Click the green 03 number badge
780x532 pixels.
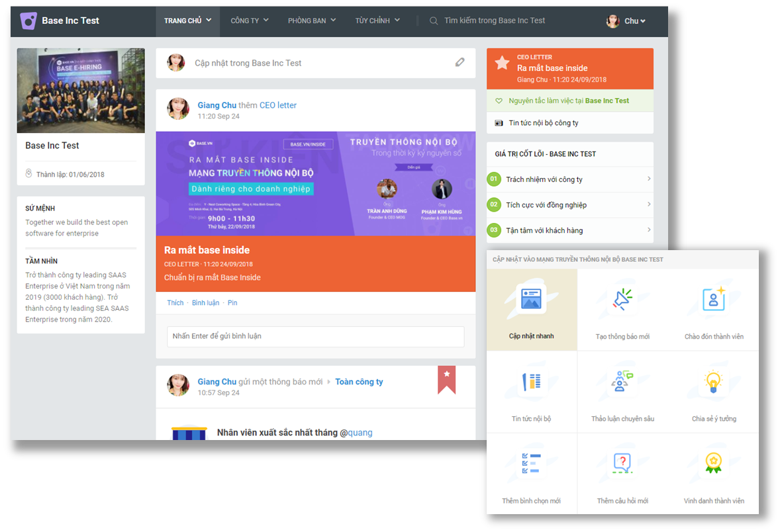point(494,230)
